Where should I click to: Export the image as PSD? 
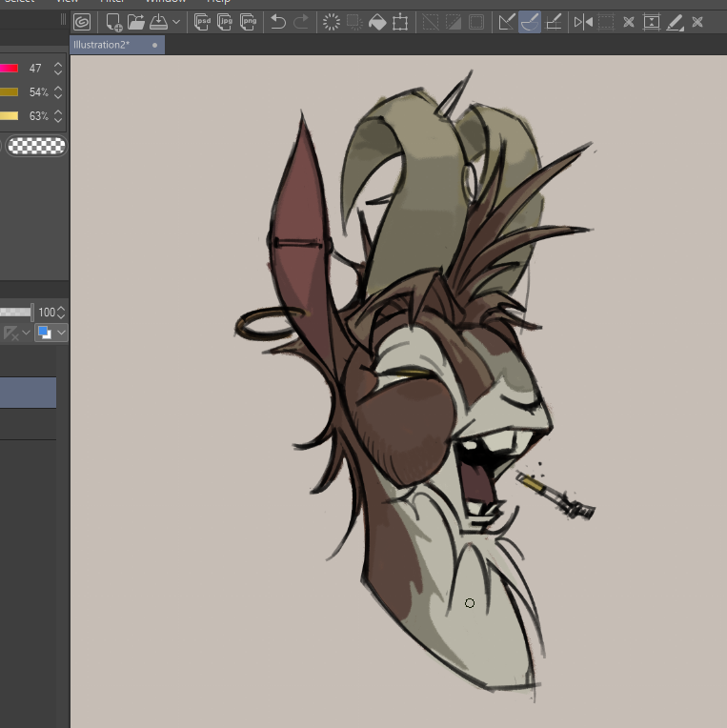(202, 22)
